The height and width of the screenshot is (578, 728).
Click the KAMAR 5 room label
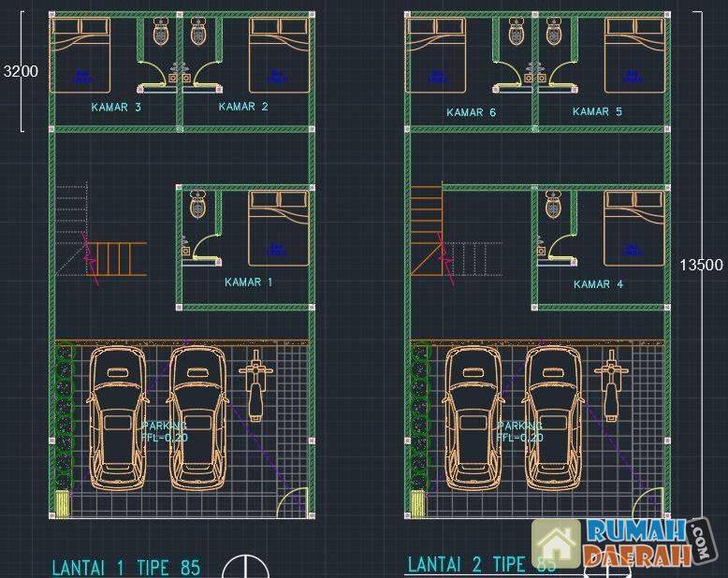(597, 112)
